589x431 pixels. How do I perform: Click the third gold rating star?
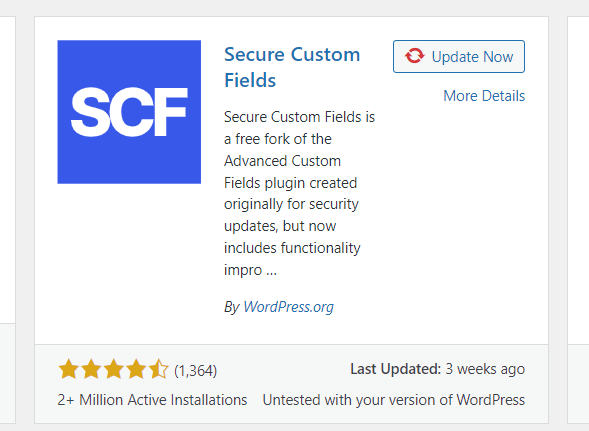113,369
